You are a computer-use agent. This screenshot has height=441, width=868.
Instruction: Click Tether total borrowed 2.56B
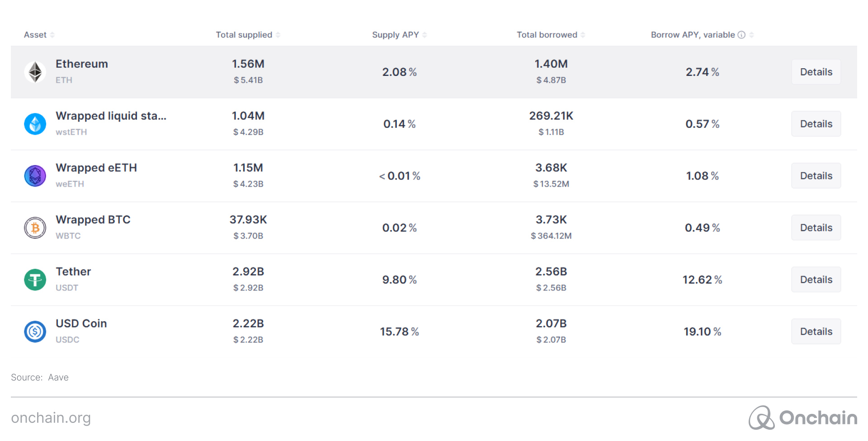coord(551,272)
